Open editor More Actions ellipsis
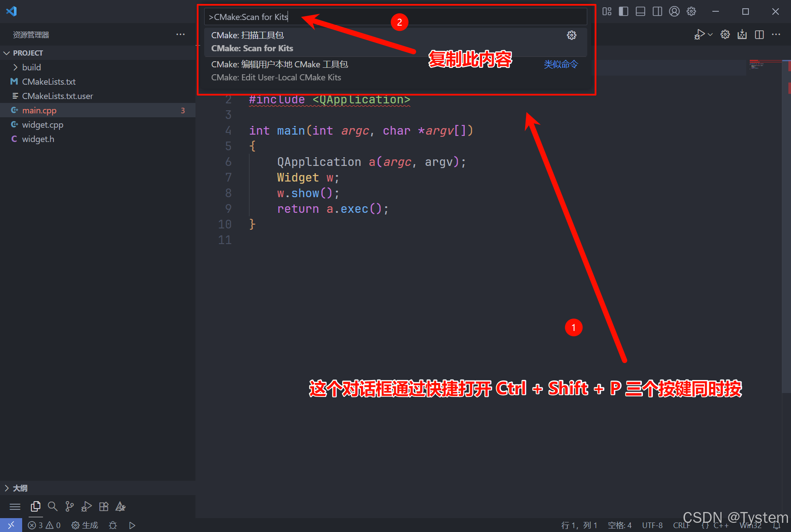The width and height of the screenshot is (791, 532). [x=776, y=34]
